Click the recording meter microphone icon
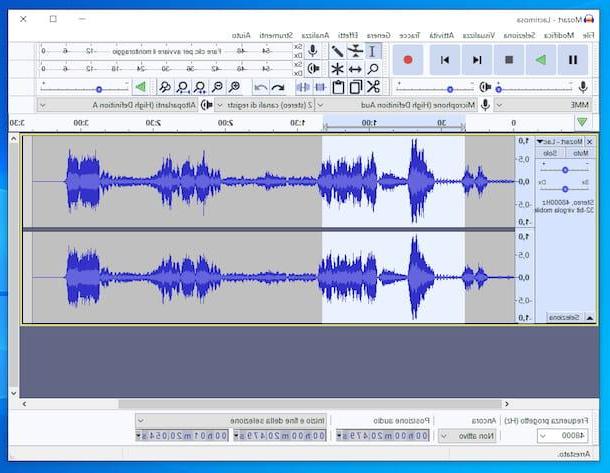Viewport: 610px width, 473px height. point(312,51)
